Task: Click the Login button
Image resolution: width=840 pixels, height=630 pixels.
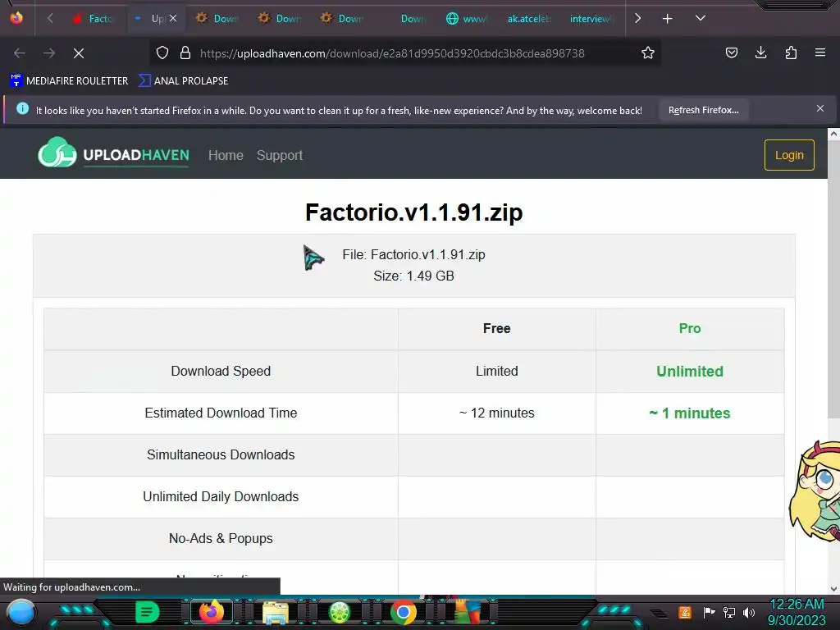Action: point(789,155)
